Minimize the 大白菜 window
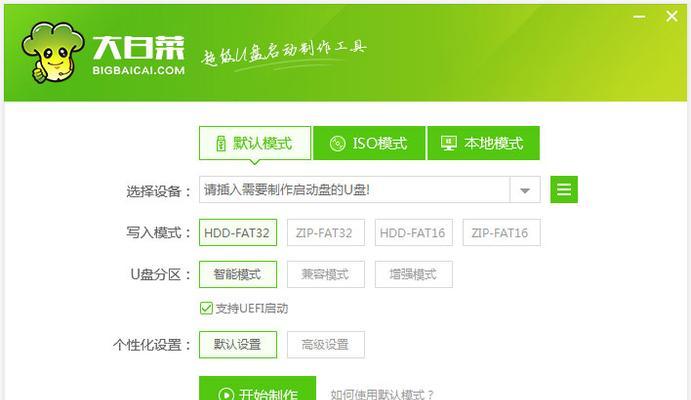 [x=639, y=17]
